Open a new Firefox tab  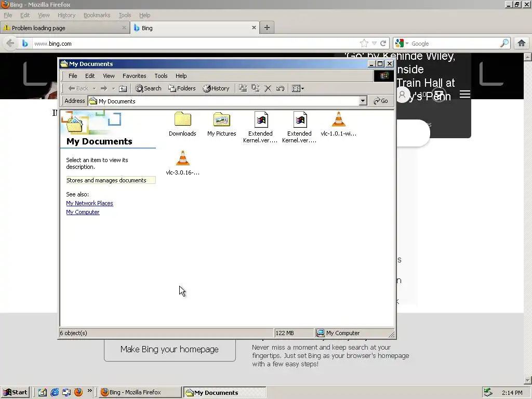point(267,28)
